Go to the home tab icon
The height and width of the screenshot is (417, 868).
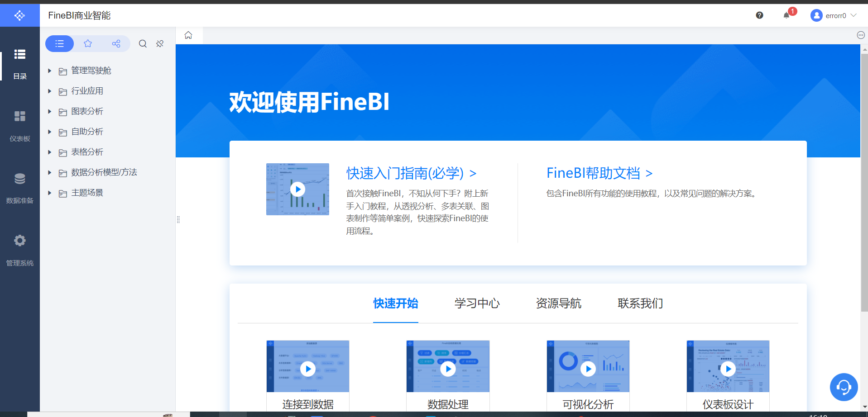pos(188,35)
